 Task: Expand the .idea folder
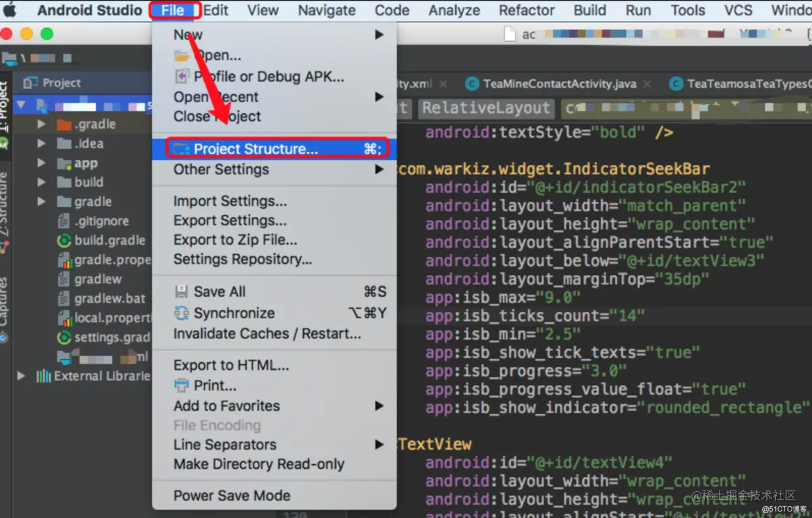point(42,143)
